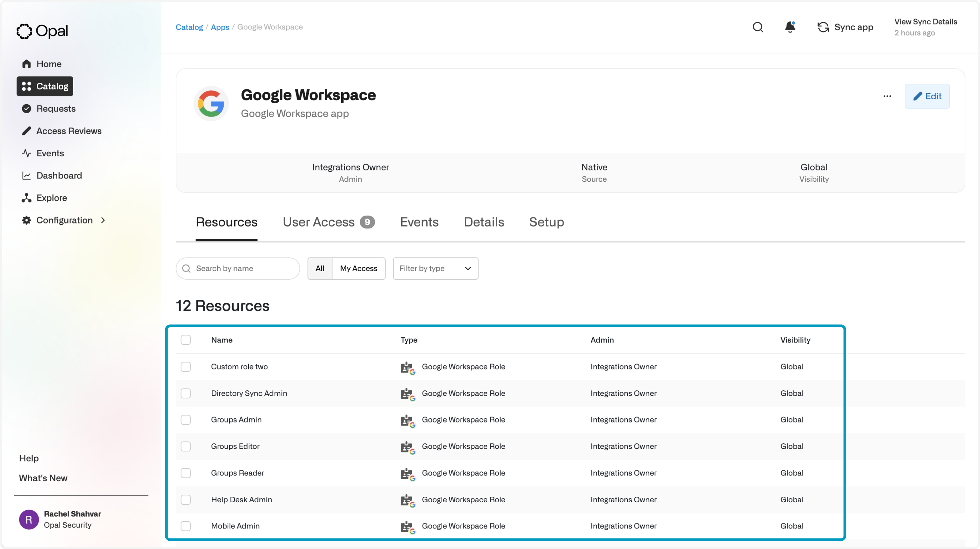Screen dimensions: 980x549
Task: Focus the Search by name field
Action: point(238,269)
